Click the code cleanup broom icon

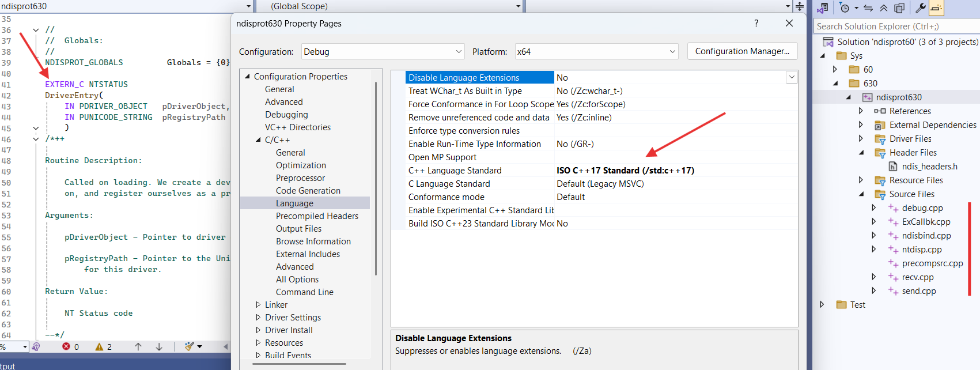pos(189,346)
